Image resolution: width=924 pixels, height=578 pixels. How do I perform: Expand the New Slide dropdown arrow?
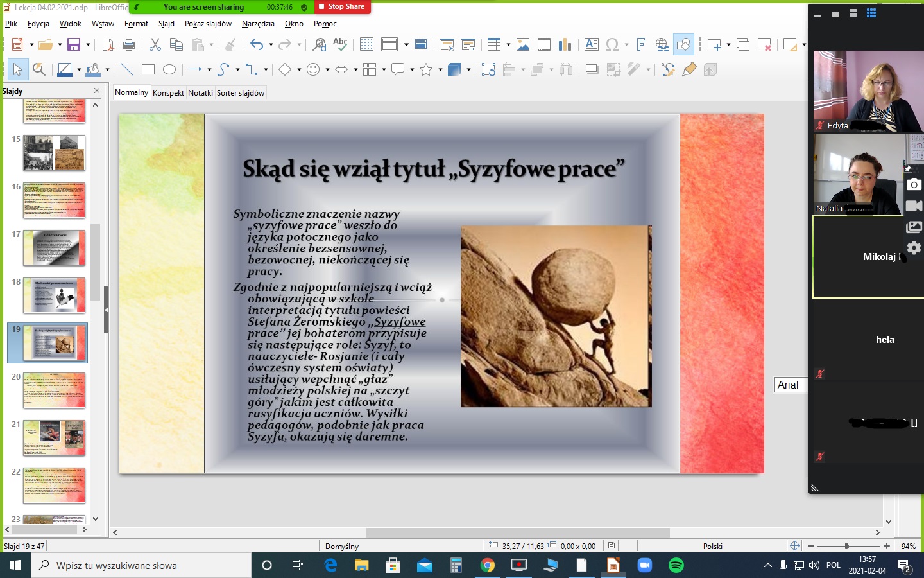tap(728, 44)
